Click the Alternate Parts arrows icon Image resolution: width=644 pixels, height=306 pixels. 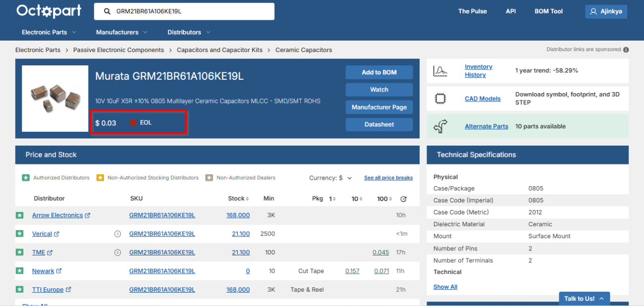440,126
